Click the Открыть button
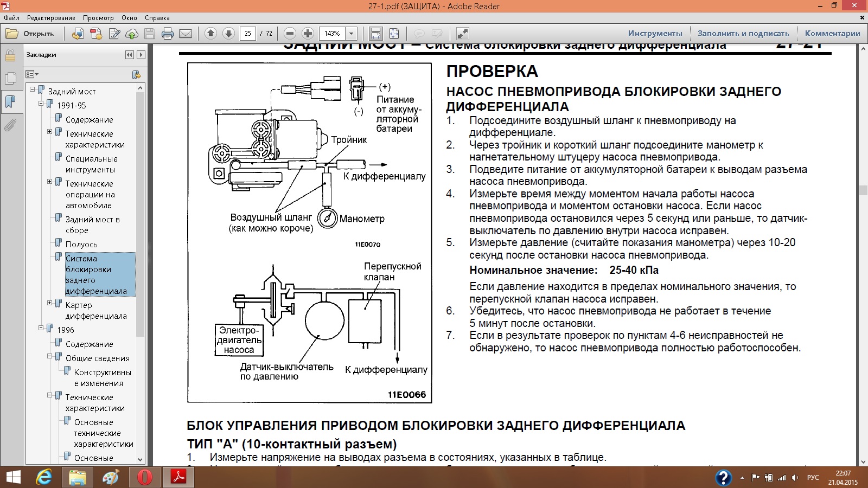This screenshot has width=868, height=488. coord(30,34)
